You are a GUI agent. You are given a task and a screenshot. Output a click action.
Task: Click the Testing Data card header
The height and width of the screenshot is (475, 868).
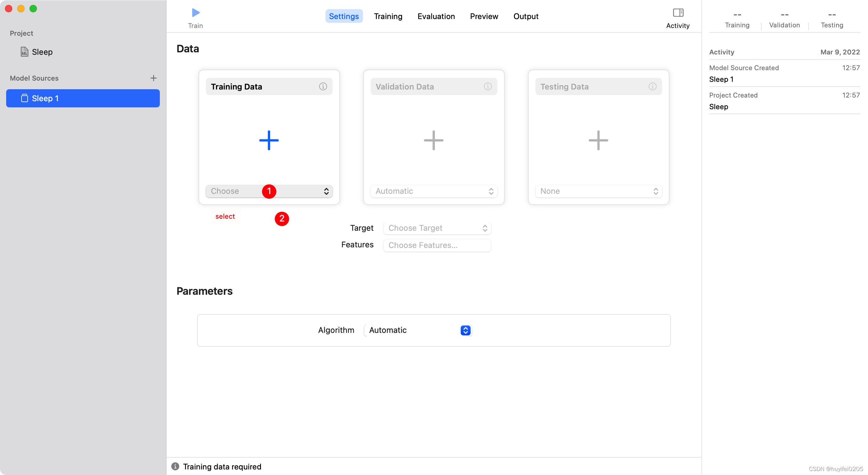click(598, 87)
